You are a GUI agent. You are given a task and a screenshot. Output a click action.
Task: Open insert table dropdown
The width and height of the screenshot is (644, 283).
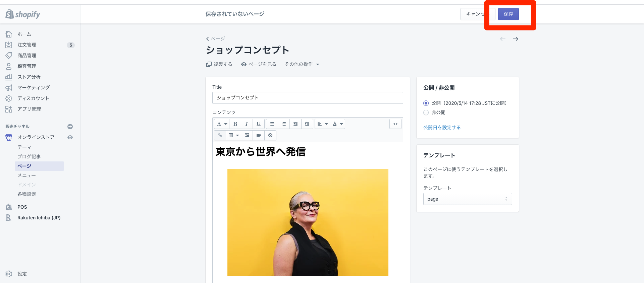pyautogui.click(x=233, y=135)
